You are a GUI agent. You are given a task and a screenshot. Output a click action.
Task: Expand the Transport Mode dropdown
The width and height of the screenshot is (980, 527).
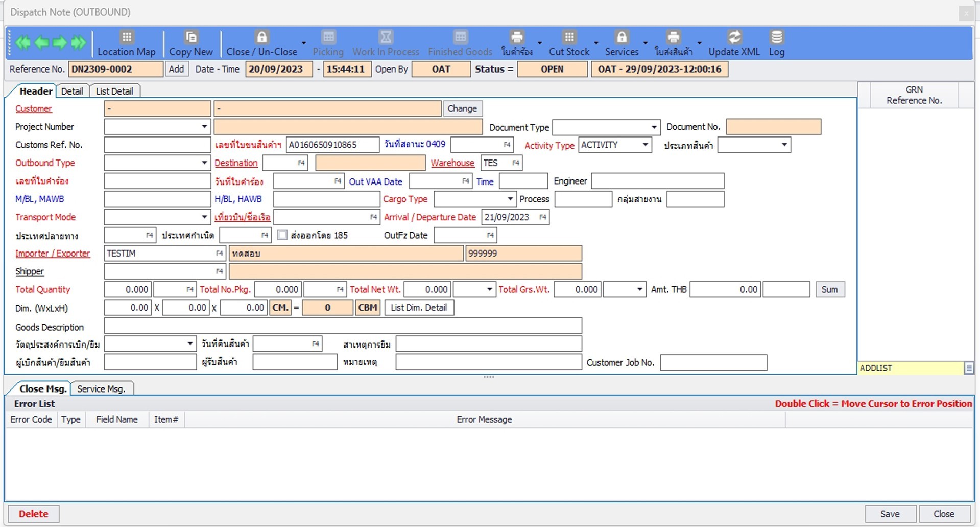(x=203, y=217)
